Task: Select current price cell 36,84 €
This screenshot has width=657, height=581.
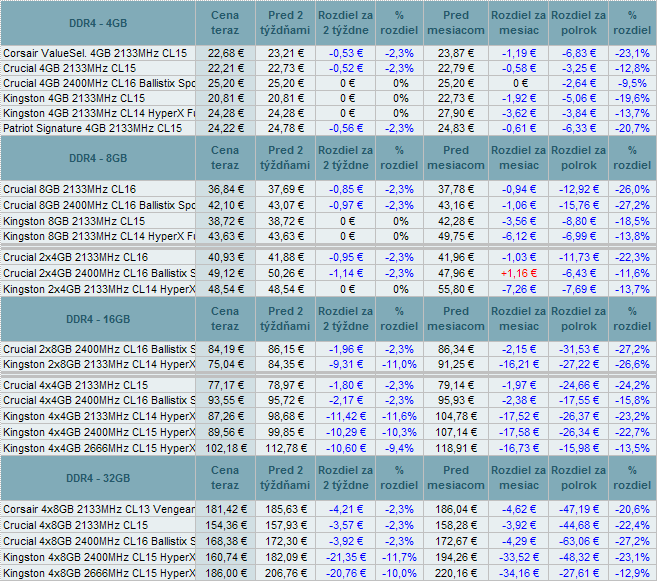Action: pyautogui.click(x=225, y=189)
